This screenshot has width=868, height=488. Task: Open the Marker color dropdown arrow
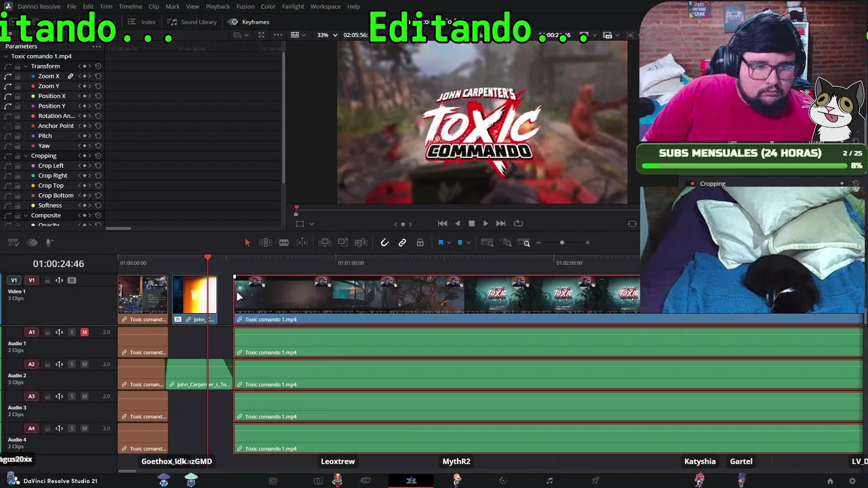[468, 243]
